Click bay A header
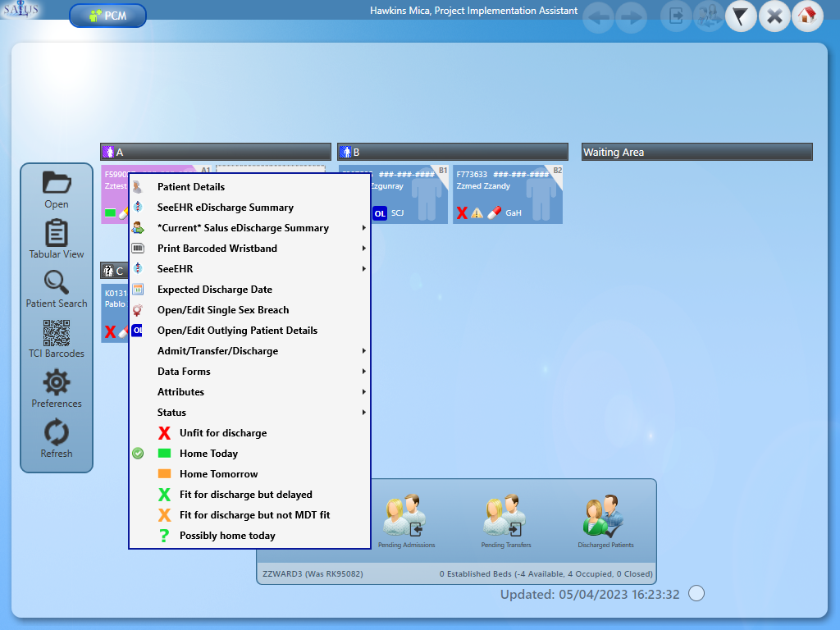Screen dimensions: 840x630 pyautogui.click(x=216, y=152)
